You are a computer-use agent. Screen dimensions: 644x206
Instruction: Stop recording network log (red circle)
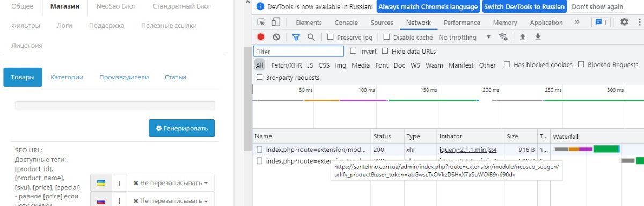pos(261,37)
